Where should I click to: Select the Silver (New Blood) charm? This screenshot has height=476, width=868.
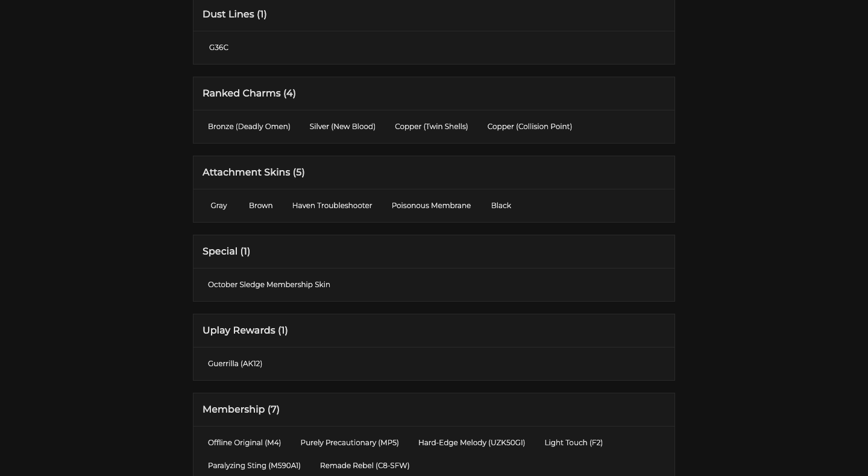point(342,127)
